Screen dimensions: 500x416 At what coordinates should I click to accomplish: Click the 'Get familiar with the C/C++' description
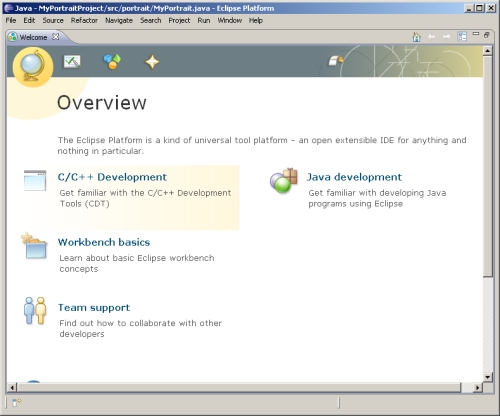[x=145, y=198]
